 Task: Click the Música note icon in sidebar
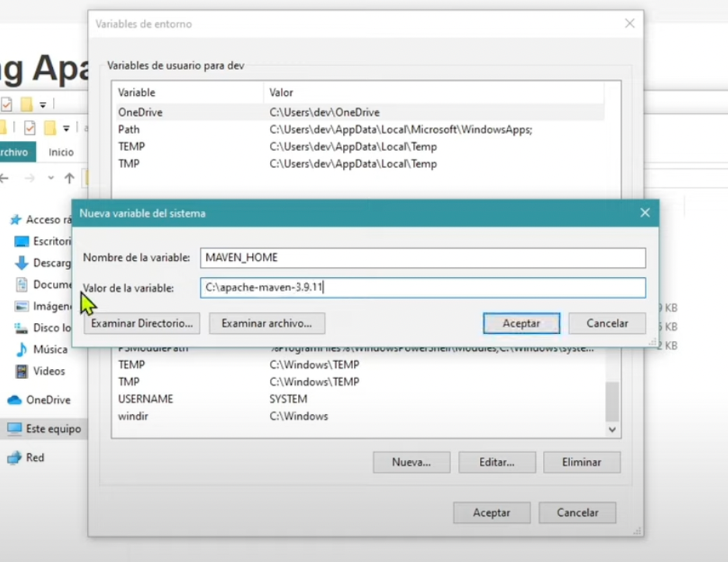click(x=21, y=349)
